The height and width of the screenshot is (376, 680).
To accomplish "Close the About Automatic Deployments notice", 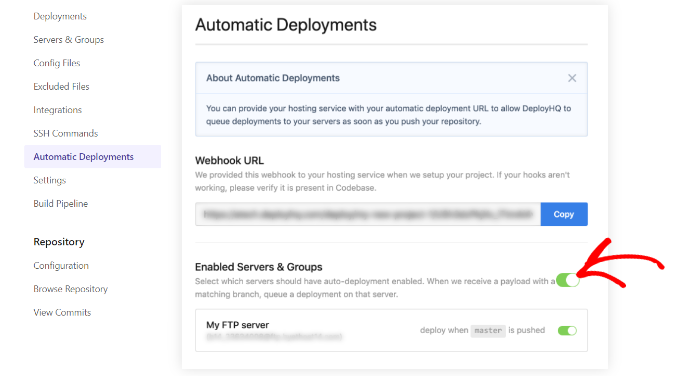I will [572, 78].
